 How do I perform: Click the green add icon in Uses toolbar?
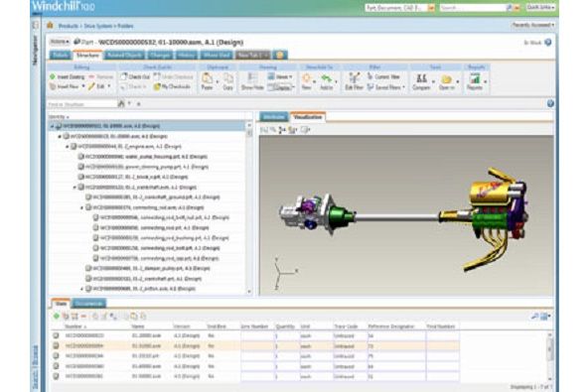tap(57, 316)
